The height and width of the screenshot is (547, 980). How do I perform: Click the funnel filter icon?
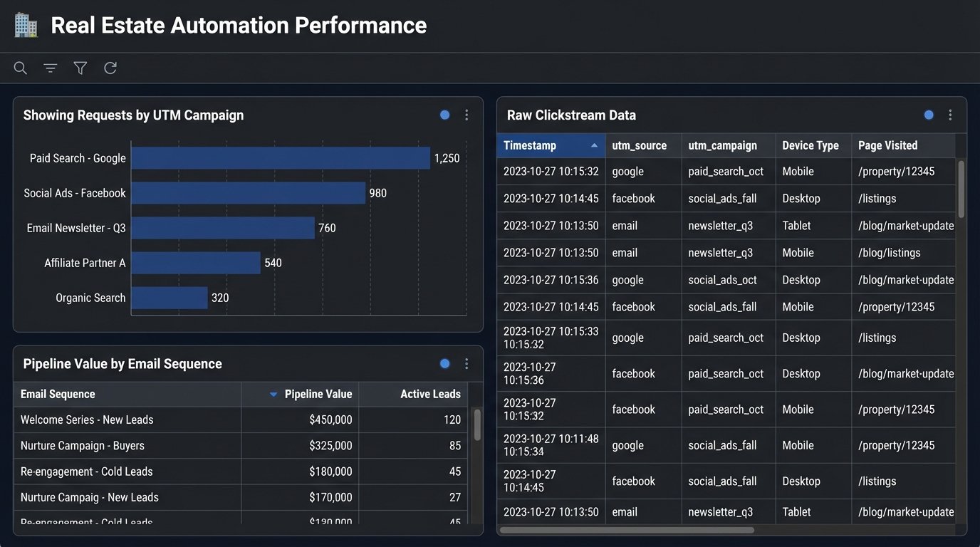pyautogui.click(x=80, y=68)
